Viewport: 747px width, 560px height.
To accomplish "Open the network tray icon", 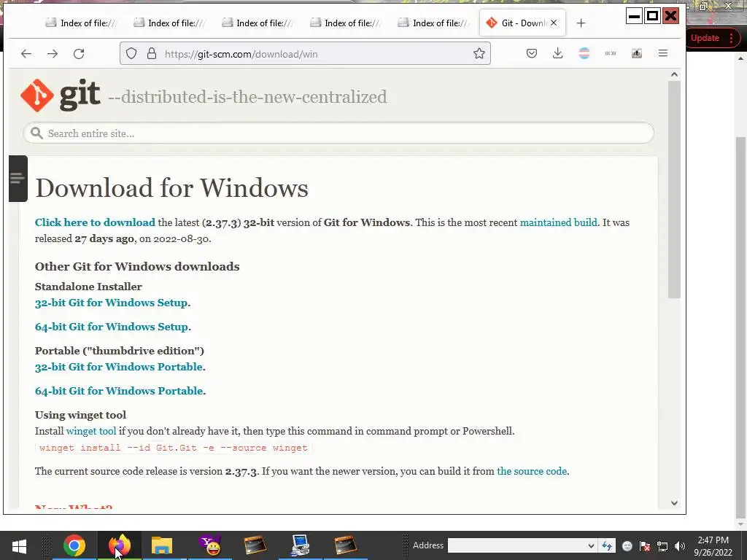I will point(662,546).
